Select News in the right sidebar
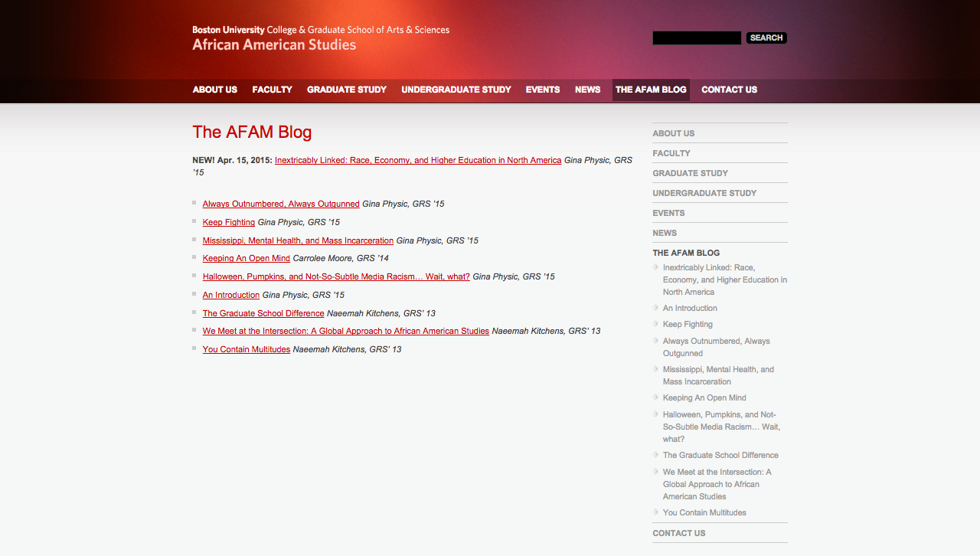Image resolution: width=980 pixels, height=556 pixels. 665,233
